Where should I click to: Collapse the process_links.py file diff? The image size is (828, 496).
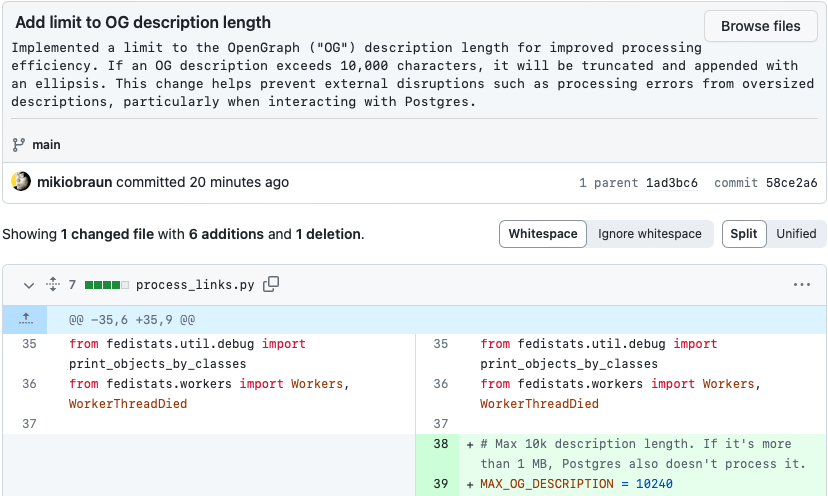28,285
